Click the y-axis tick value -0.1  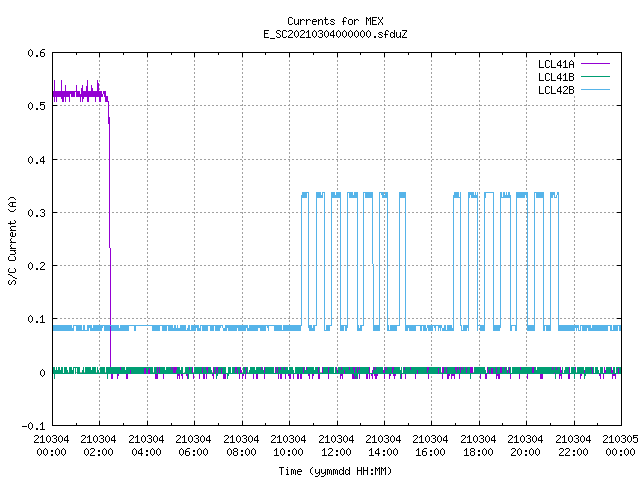(x=33, y=426)
